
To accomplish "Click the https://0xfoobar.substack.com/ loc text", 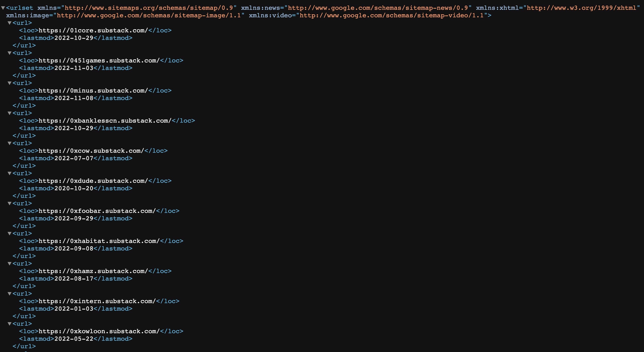I will tap(97, 211).
